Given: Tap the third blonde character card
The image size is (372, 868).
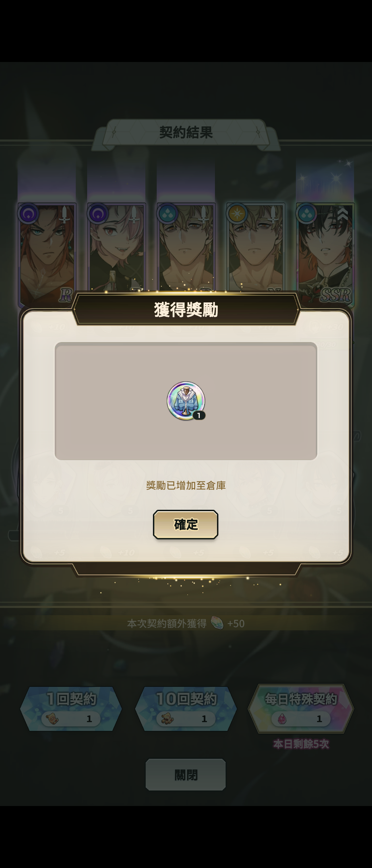Looking at the screenshot, I should pyautogui.click(x=186, y=247).
